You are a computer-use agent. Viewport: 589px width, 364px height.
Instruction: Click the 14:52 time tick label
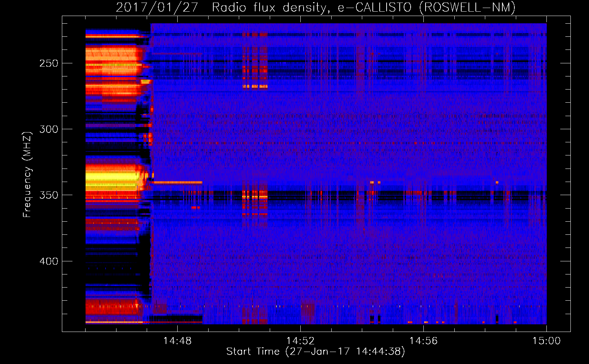click(300, 341)
